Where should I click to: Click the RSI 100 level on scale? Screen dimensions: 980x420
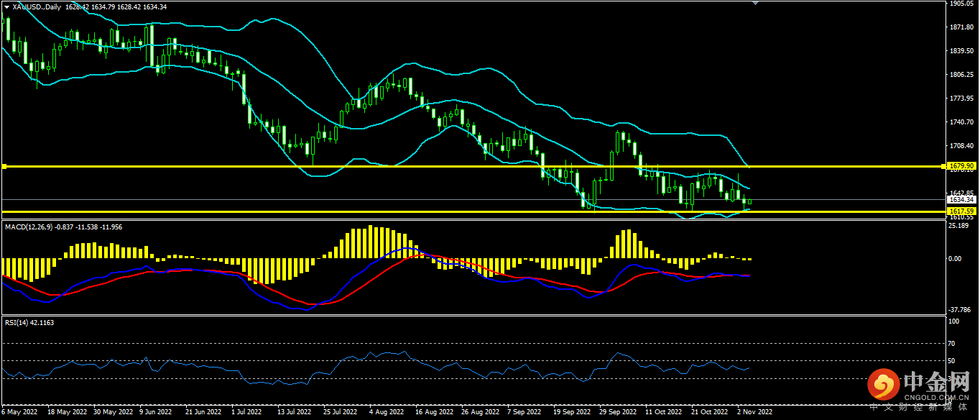pos(954,322)
